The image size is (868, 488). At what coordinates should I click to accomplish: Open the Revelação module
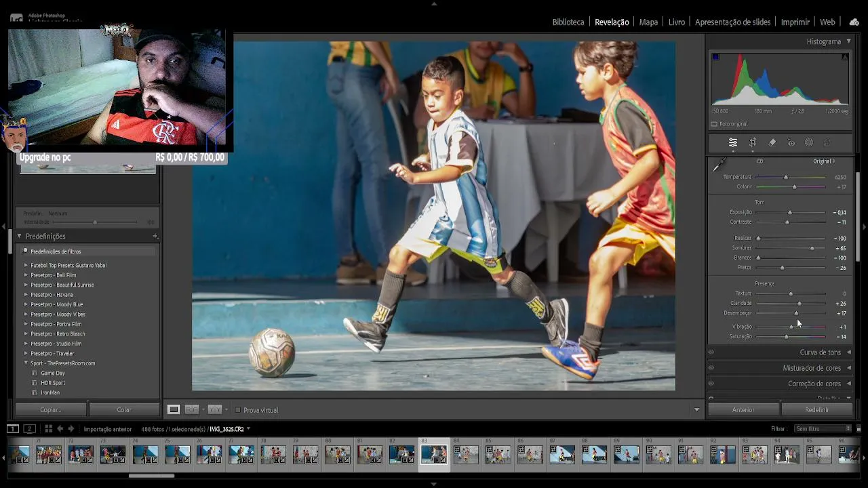[x=612, y=22]
